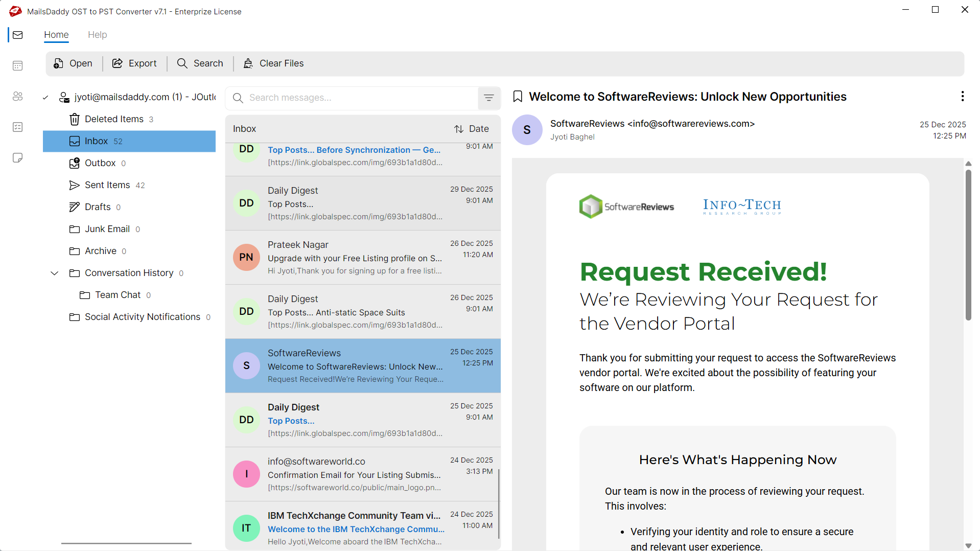Click the IT avatar for IBM TechXchange
980x551 pixels.
click(246, 528)
